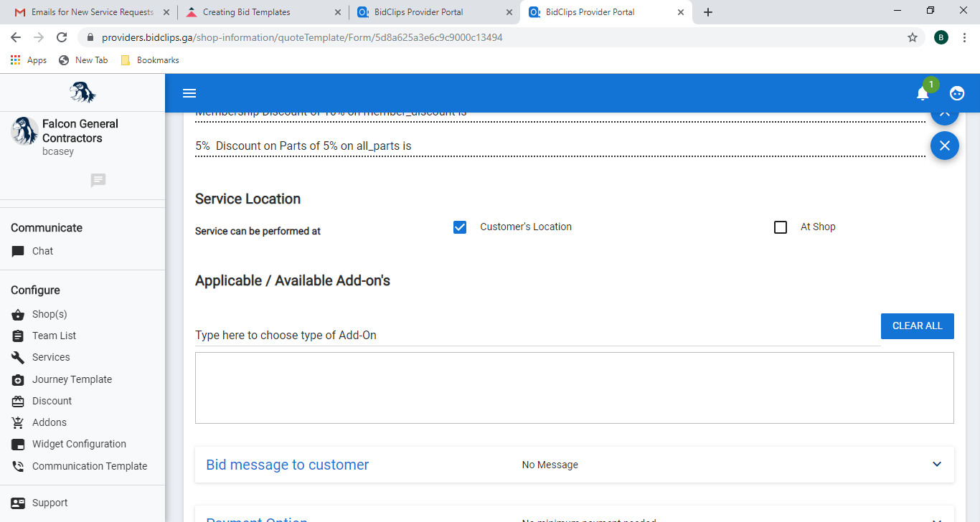Viewport: 980px width, 522px height.
Task: Open New Tab bookmark
Action: (83, 60)
